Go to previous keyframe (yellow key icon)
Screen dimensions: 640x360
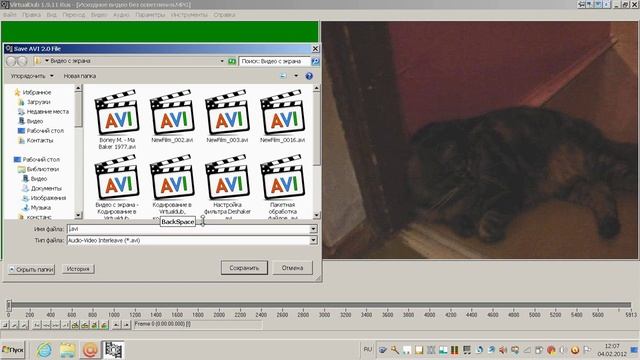pos(75,325)
